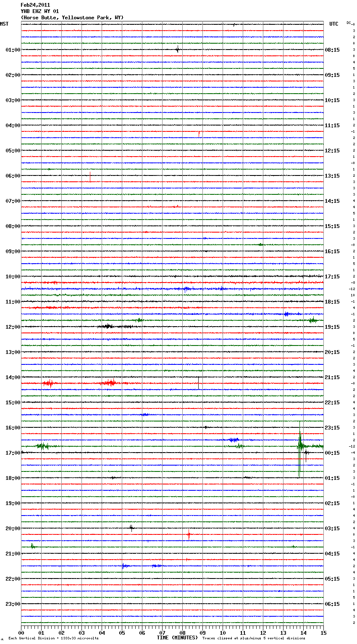Screen dimensions: 357x644
Task: Click the 06:15 UTC time label
Action: [332, 604]
